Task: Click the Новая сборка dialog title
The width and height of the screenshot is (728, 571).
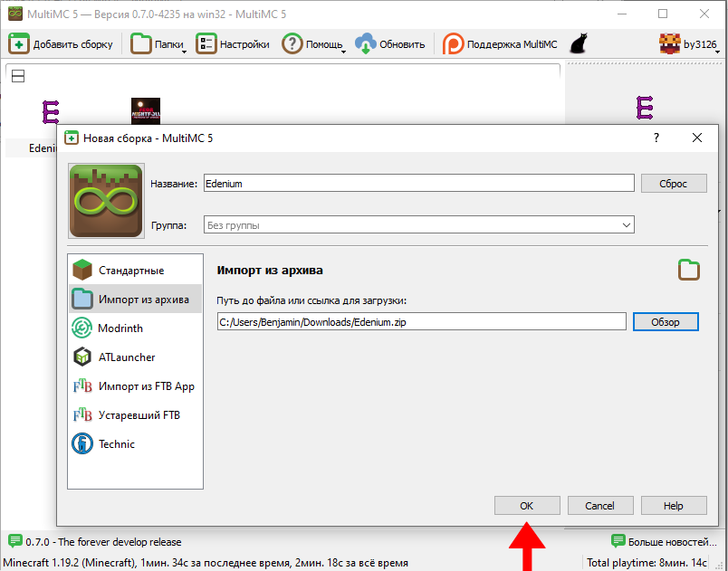Action: point(148,138)
